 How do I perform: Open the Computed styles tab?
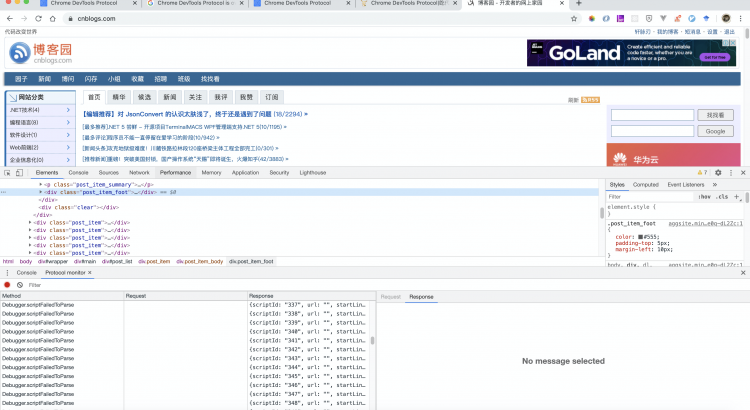646,184
